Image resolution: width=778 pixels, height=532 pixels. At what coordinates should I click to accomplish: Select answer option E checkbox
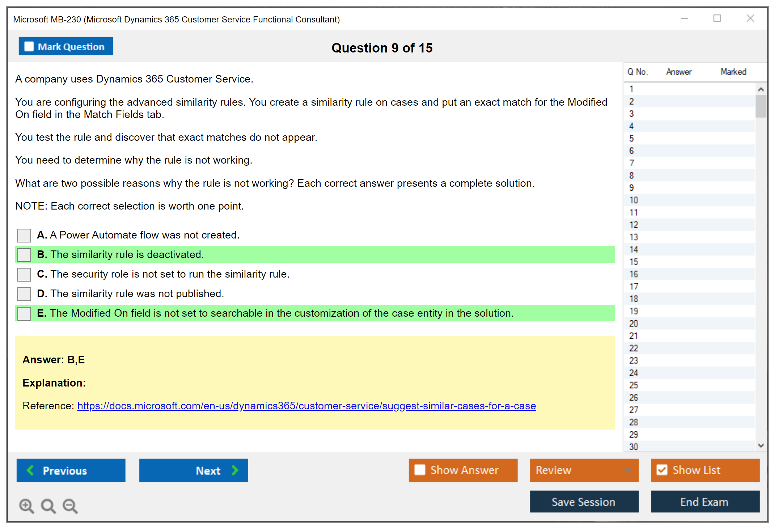pos(24,313)
